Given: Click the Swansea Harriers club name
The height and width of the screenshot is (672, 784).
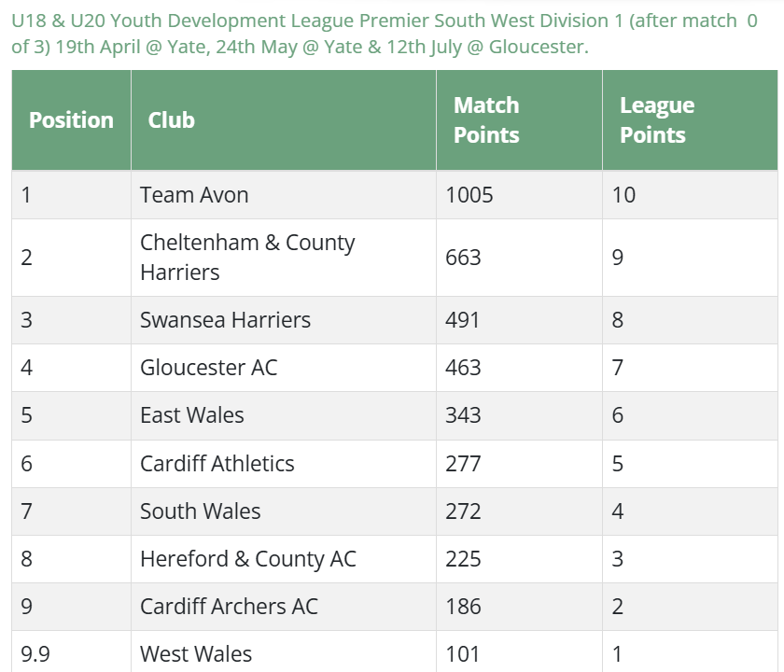Looking at the screenshot, I should 225,320.
